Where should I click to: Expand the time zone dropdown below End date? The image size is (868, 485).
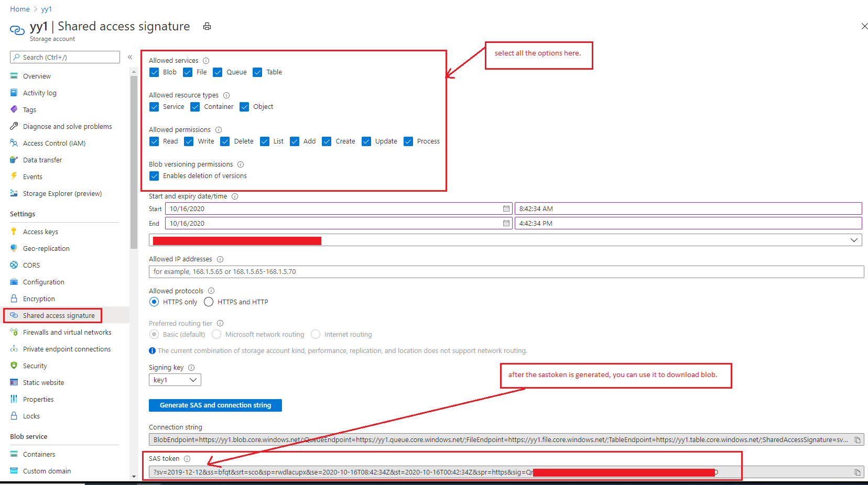tap(505, 240)
